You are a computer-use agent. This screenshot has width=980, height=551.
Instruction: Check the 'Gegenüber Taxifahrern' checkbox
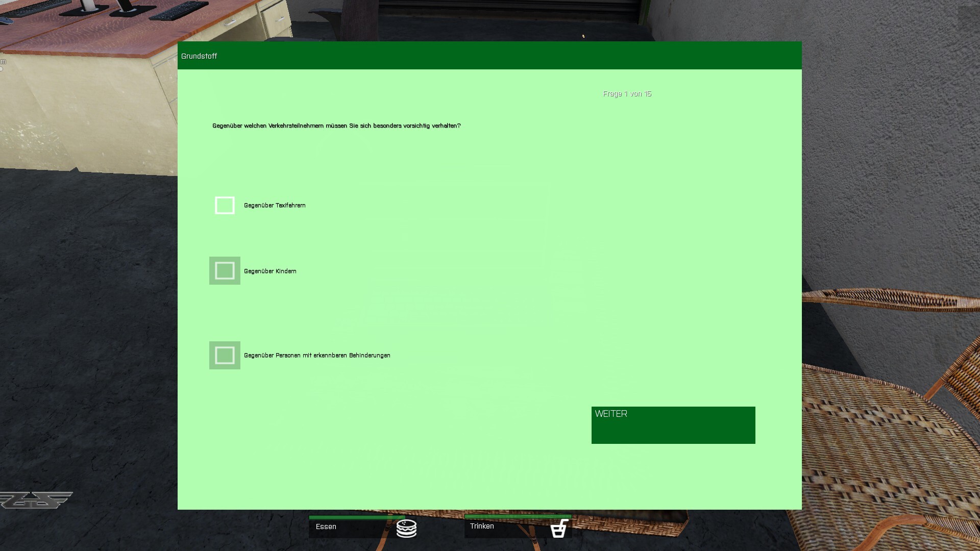tap(225, 205)
